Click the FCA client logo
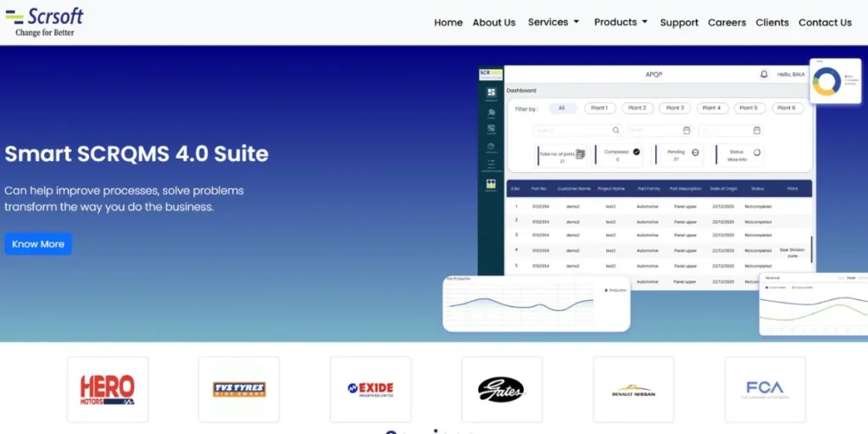The height and width of the screenshot is (434, 868). [765, 389]
